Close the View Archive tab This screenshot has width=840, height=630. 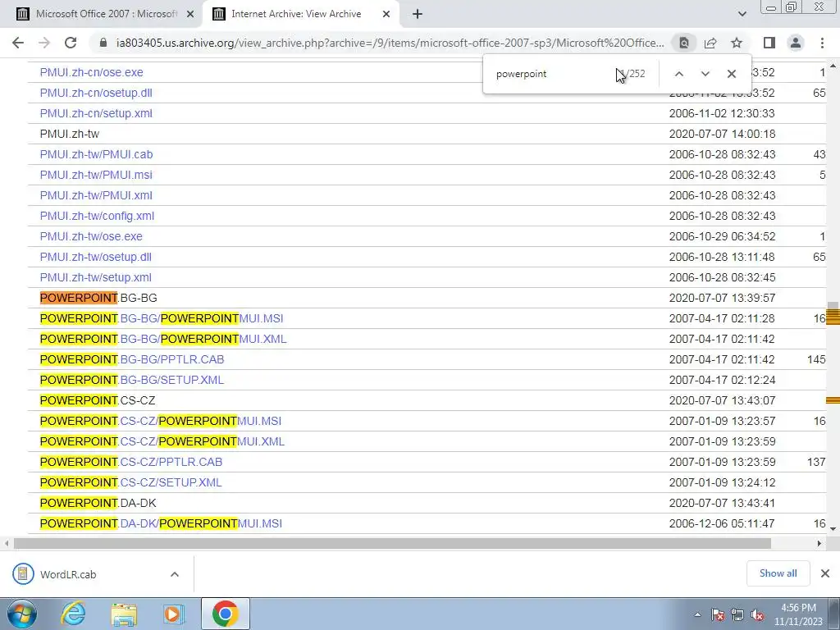point(386,15)
